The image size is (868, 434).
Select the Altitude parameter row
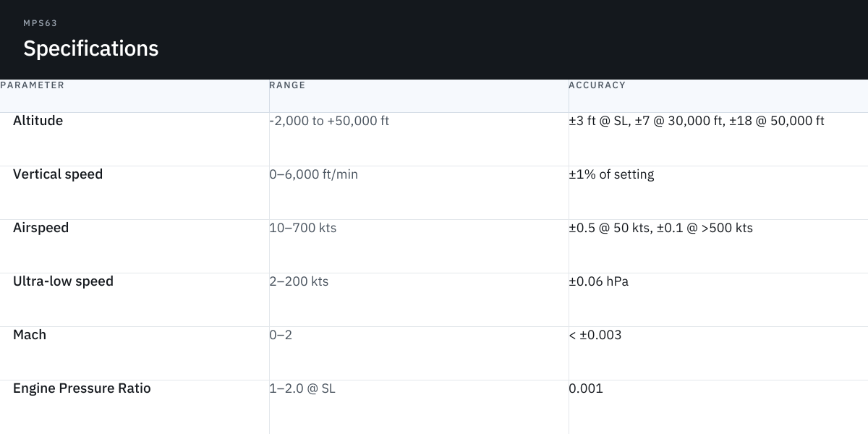pyautogui.click(x=434, y=140)
